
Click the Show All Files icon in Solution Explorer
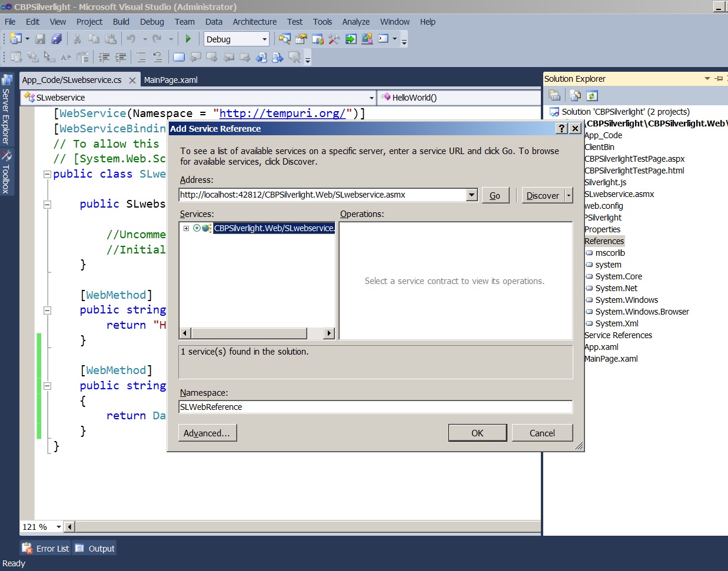click(575, 95)
